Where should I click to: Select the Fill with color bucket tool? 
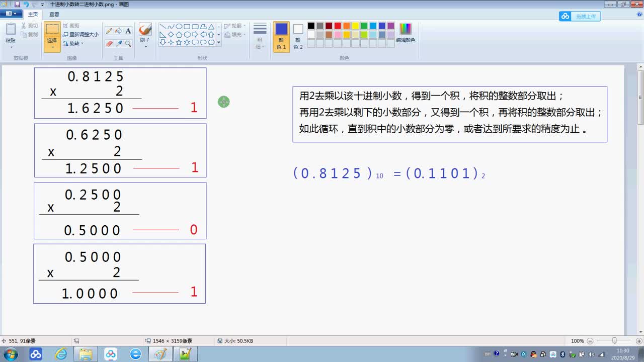(119, 31)
